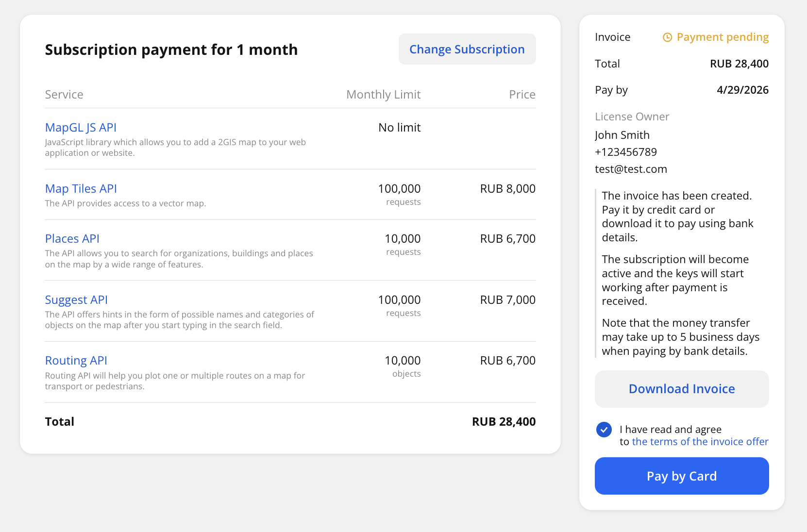Click the Payment pending status text

tap(722, 37)
